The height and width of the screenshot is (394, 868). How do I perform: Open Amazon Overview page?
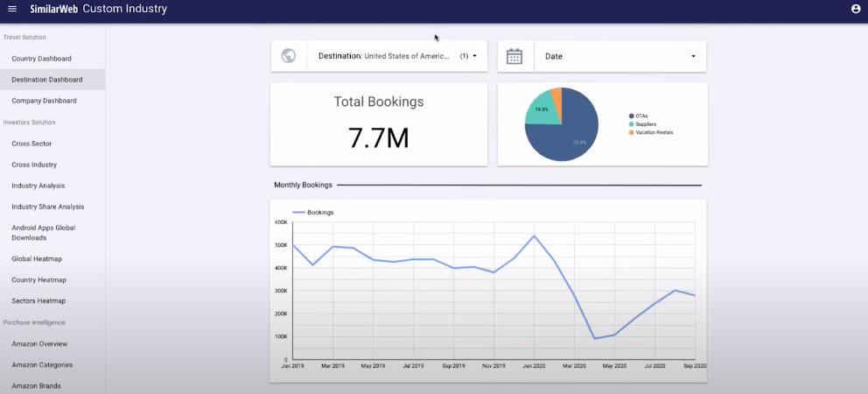click(39, 344)
